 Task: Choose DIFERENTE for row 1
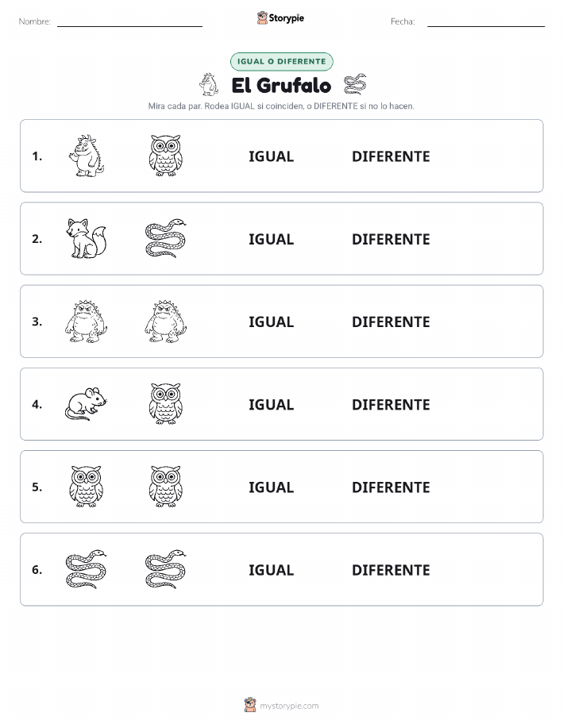point(391,156)
